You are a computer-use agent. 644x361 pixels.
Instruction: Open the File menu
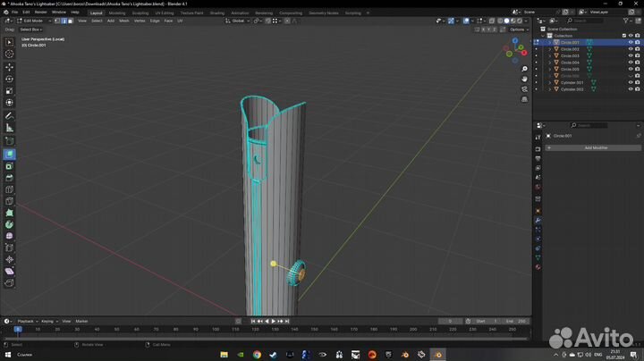[15, 13]
